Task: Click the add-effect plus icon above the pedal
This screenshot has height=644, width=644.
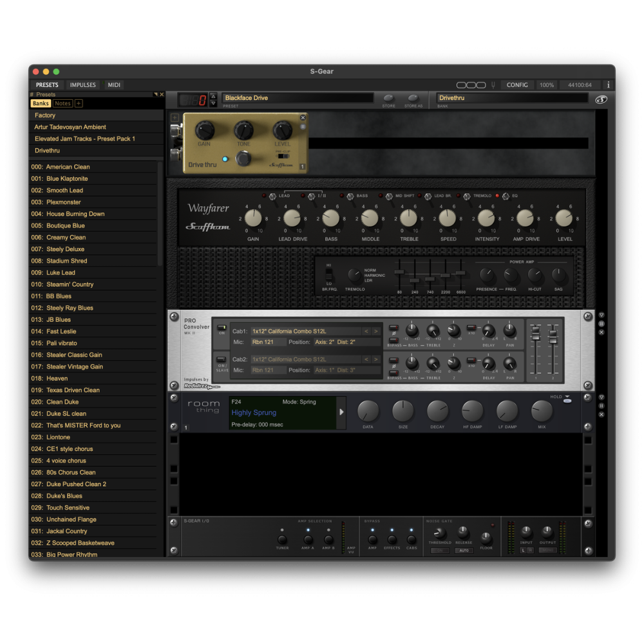Action: [175, 117]
